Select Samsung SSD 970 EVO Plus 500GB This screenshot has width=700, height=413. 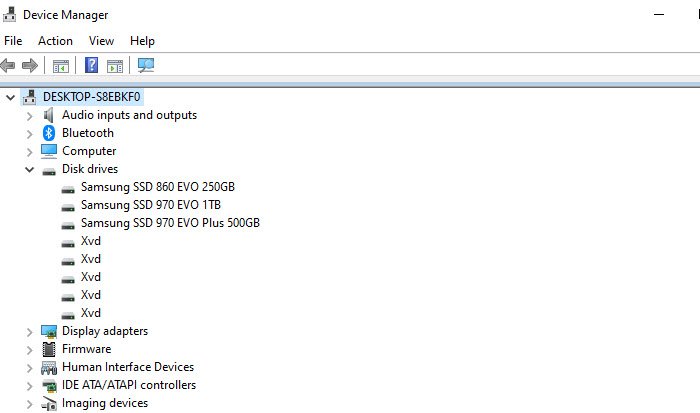tap(170, 223)
